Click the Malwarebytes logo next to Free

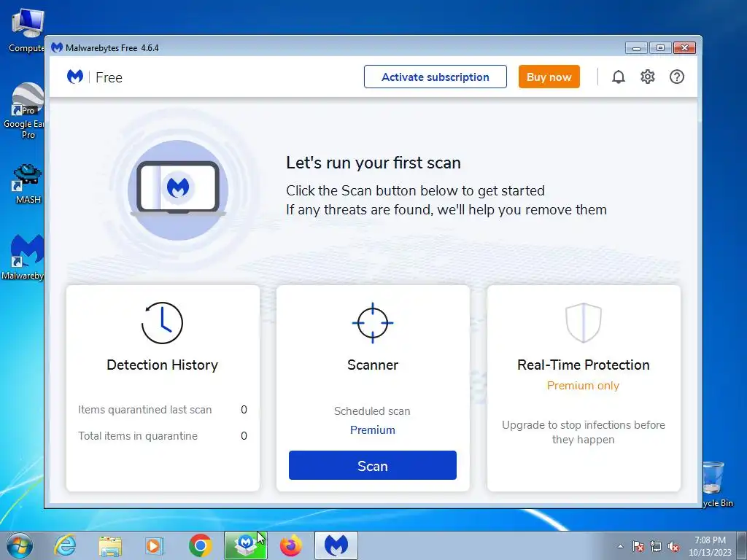point(75,77)
